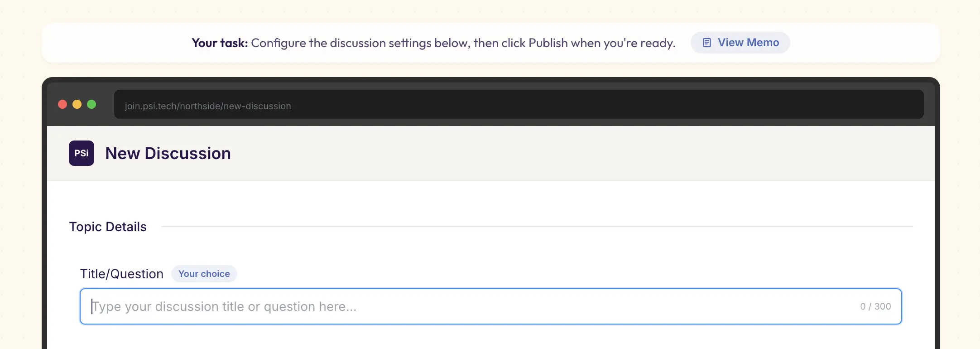Screen dimensions: 980x349
Task: Click the Your choice badge
Action: pos(204,274)
